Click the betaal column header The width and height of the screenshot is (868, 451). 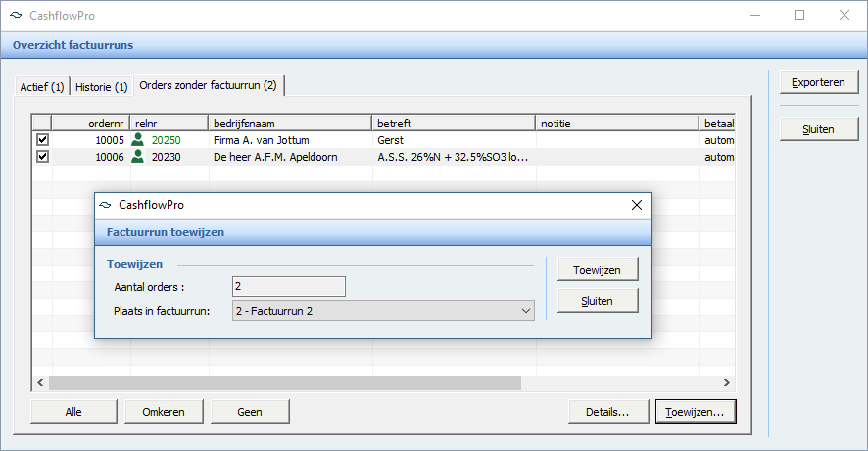(x=718, y=123)
